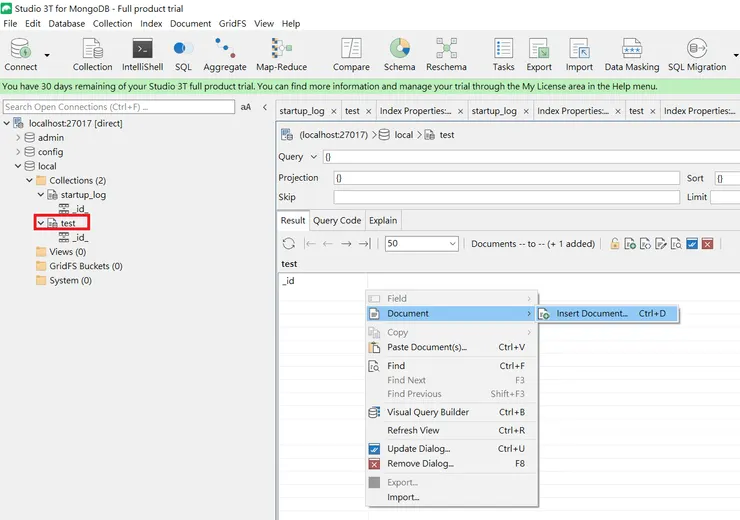This screenshot has height=520, width=740.
Task: Click the red remove document icon
Action: [x=707, y=243]
